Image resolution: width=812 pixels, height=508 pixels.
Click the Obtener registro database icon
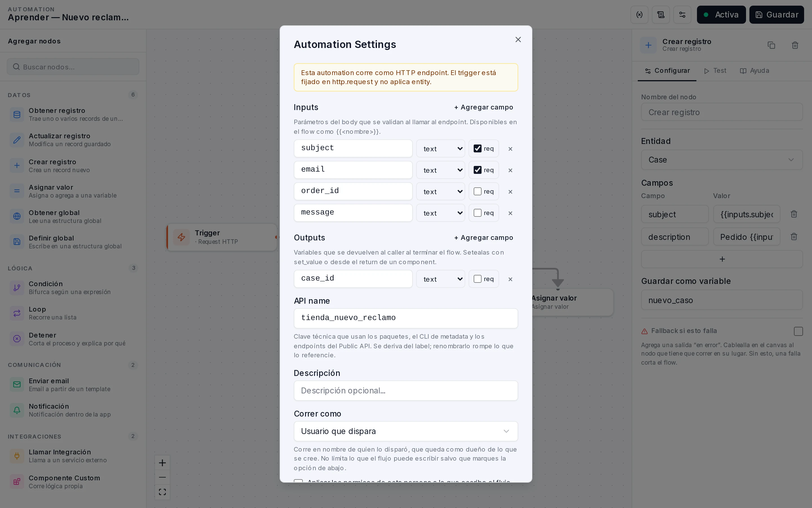[17, 115]
